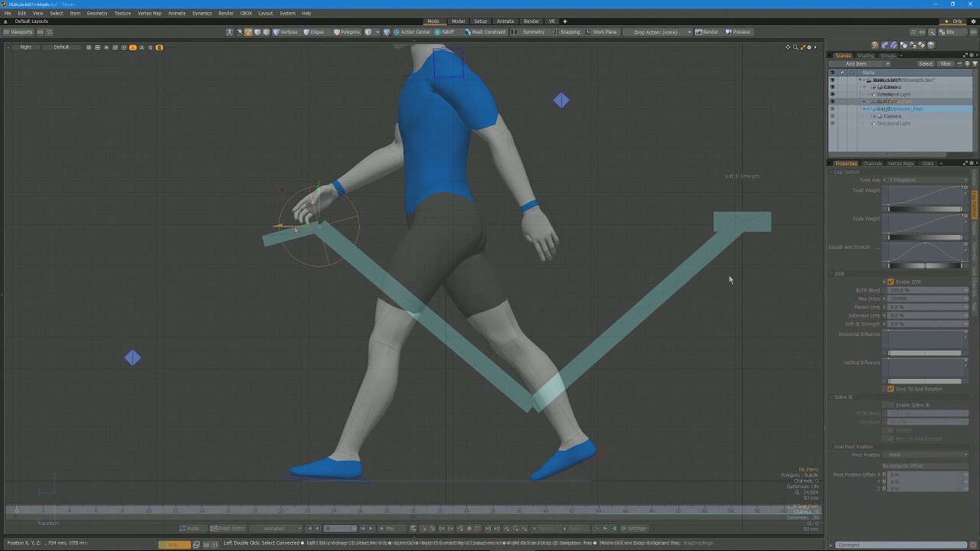
Task: Toggle visibility of first Camera item
Action: click(832, 87)
